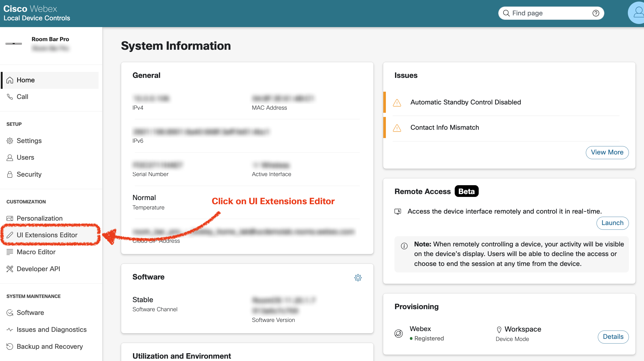Open the Software settings gear icon
The height and width of the screenshot is (361, 644).
(x=358, y=277)
